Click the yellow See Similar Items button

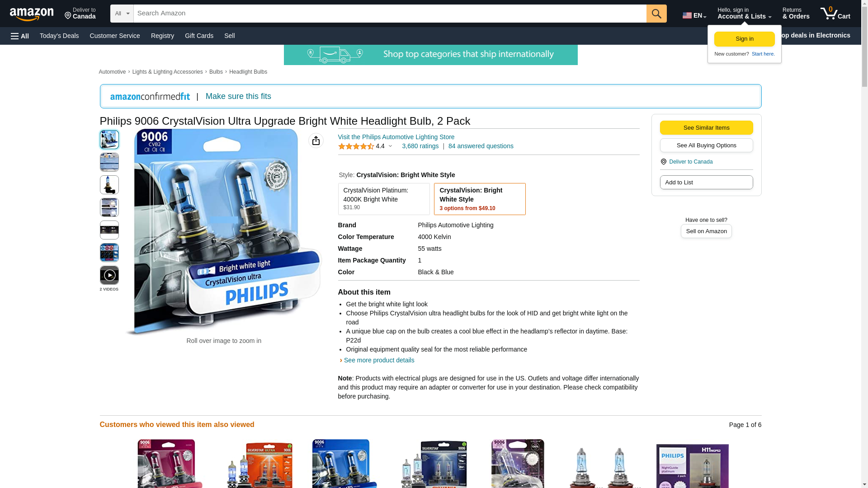[x=706, y=127]
